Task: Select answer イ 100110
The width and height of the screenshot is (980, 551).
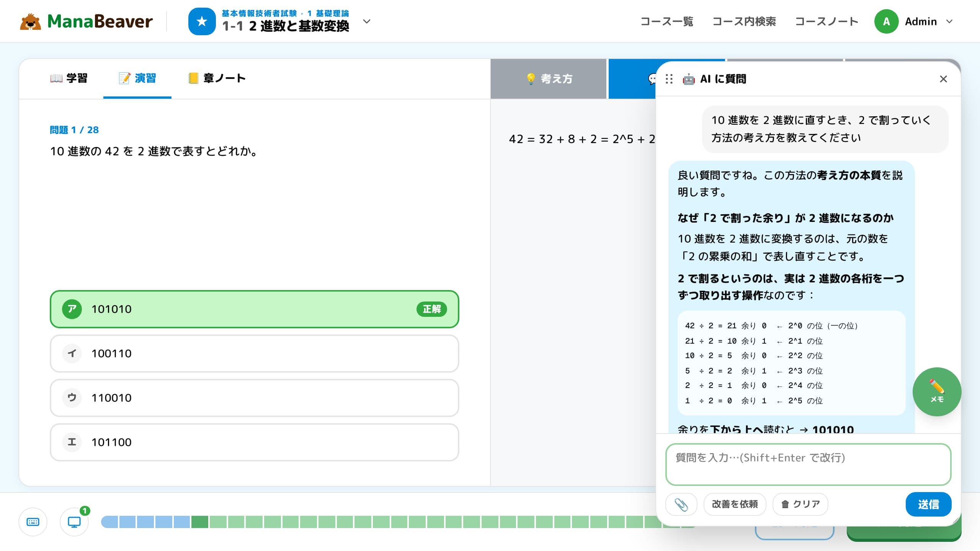Action: pyautogui.click(x=255, y=354)
